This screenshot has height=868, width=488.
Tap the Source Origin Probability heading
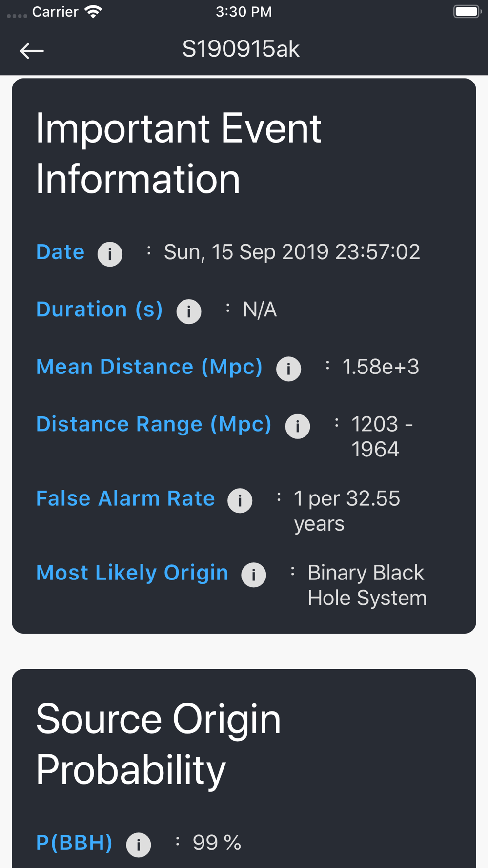click(158, 744)
